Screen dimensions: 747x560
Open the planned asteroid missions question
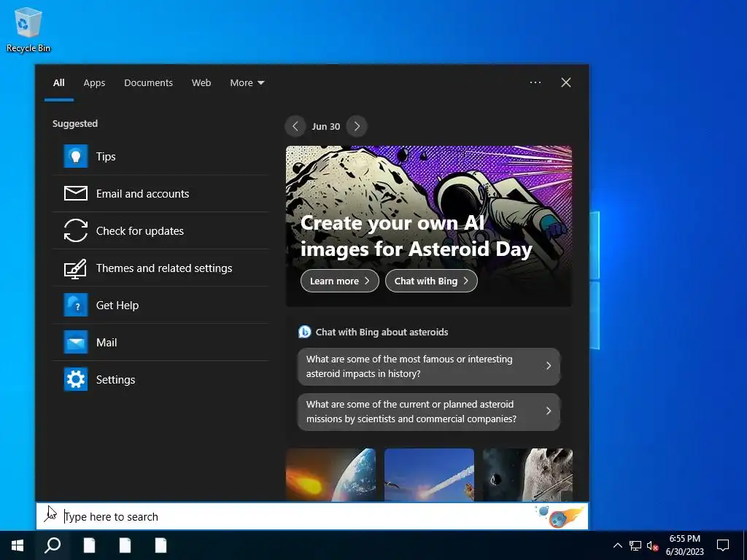coord(429,411)
